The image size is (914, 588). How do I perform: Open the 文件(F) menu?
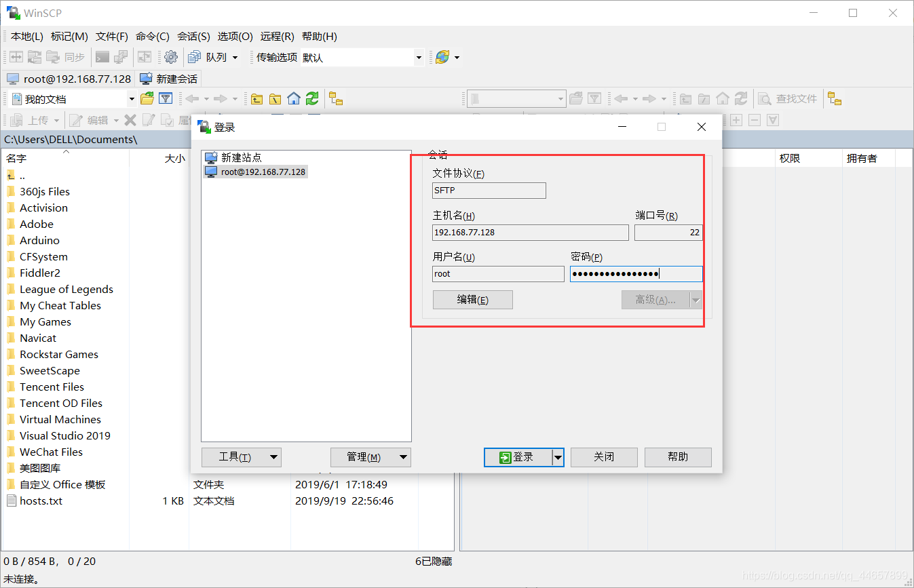pyautogui.click(x=112, y=37)
